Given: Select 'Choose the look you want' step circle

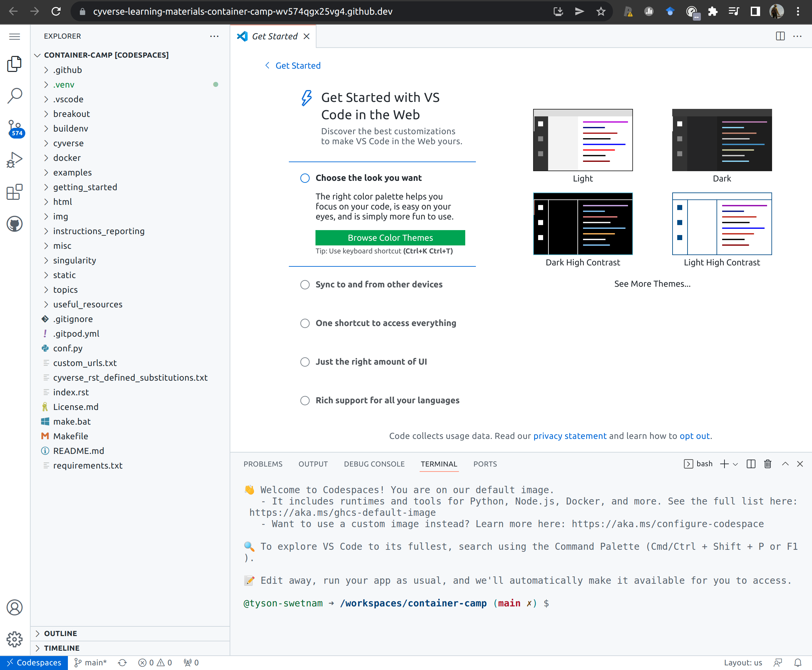Looking at the screenshot, I should (x=305, y=178).
